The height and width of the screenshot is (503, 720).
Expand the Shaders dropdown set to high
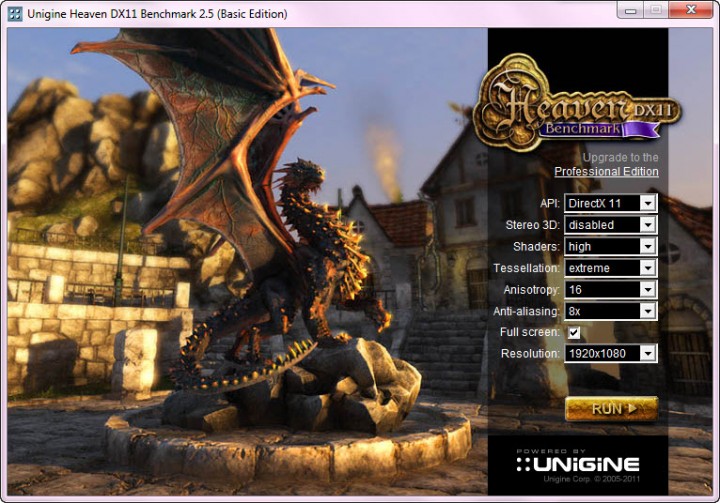tap(611, 246)
